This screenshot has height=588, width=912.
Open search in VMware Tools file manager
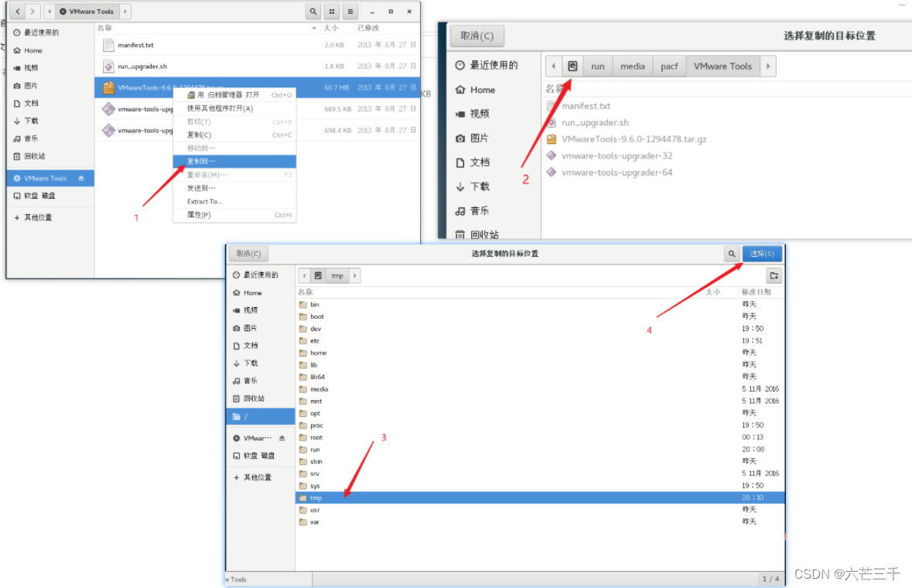[x=313, y=11]
